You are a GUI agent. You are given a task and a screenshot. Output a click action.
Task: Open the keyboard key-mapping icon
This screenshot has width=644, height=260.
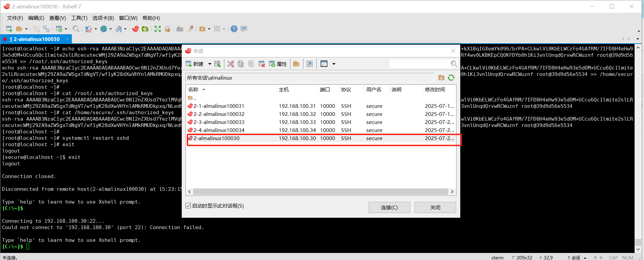180,29
